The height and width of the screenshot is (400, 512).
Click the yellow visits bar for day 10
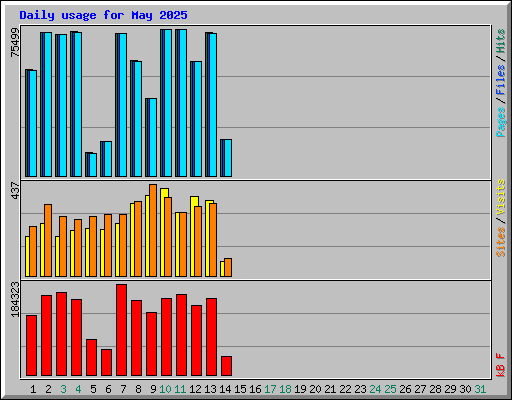(x=164, y=232)
